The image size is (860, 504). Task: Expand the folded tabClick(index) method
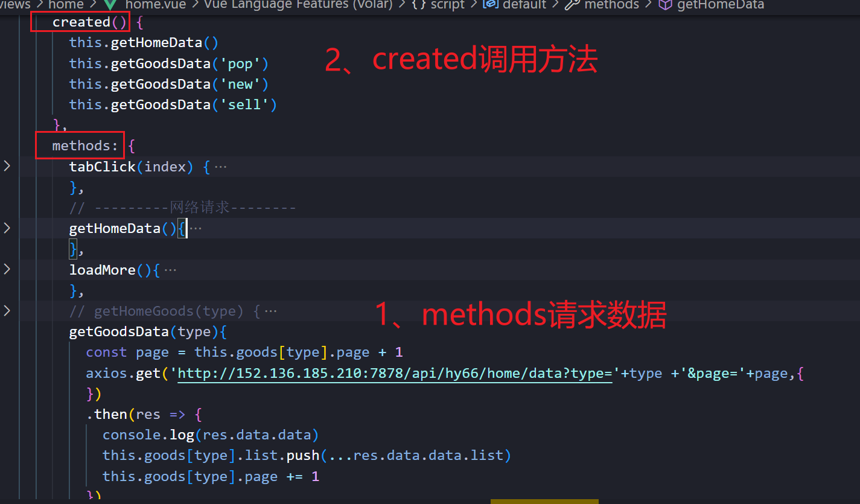pos(7,166)
